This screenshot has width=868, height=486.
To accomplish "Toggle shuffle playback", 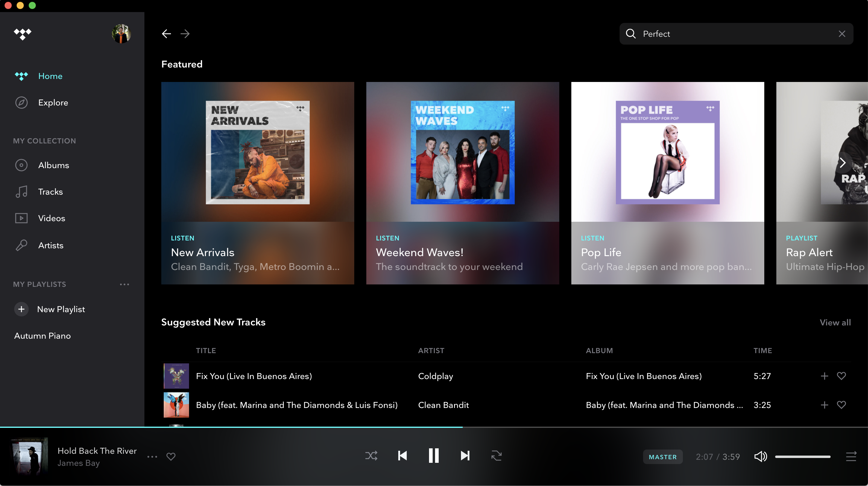I will 371,456.
